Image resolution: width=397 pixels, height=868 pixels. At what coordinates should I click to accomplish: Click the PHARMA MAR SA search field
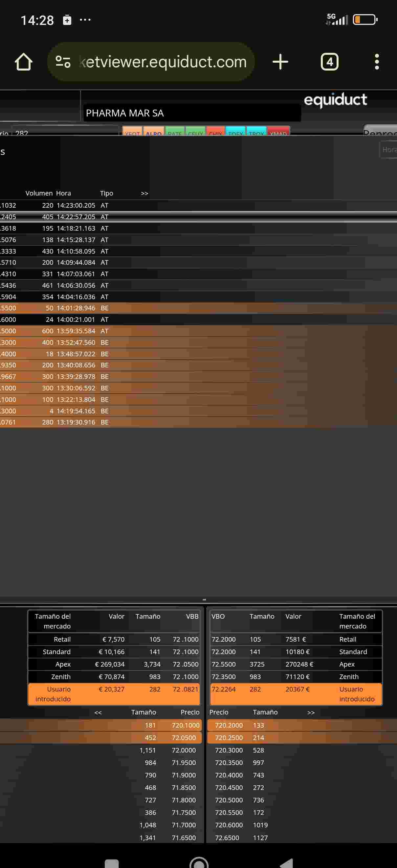point(192,113)
